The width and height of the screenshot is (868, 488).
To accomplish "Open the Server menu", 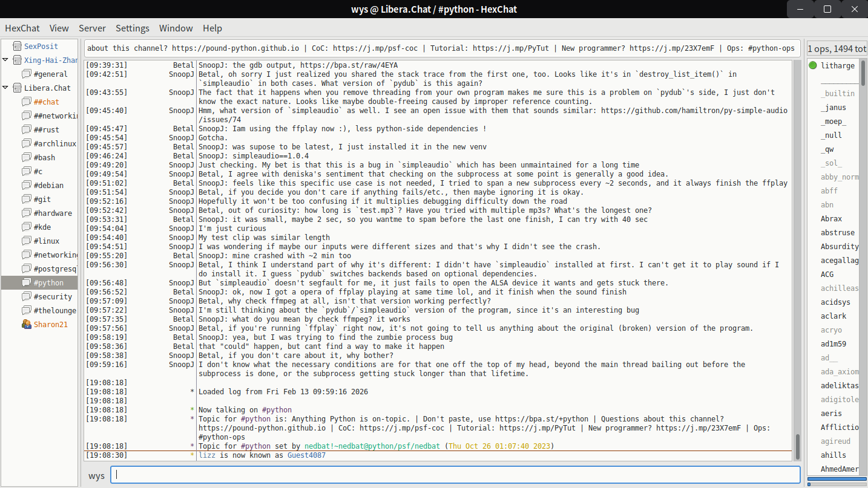I will (x=92, y=28).
